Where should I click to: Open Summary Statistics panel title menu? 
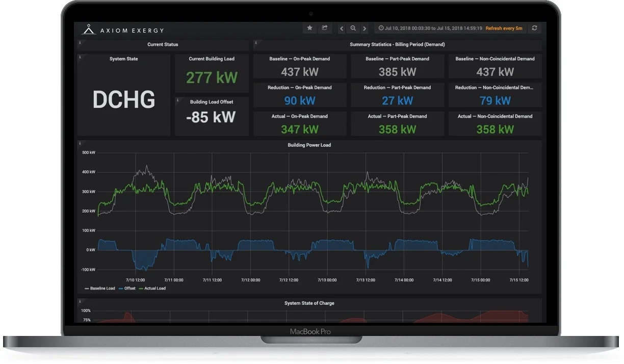pos(397,45)
